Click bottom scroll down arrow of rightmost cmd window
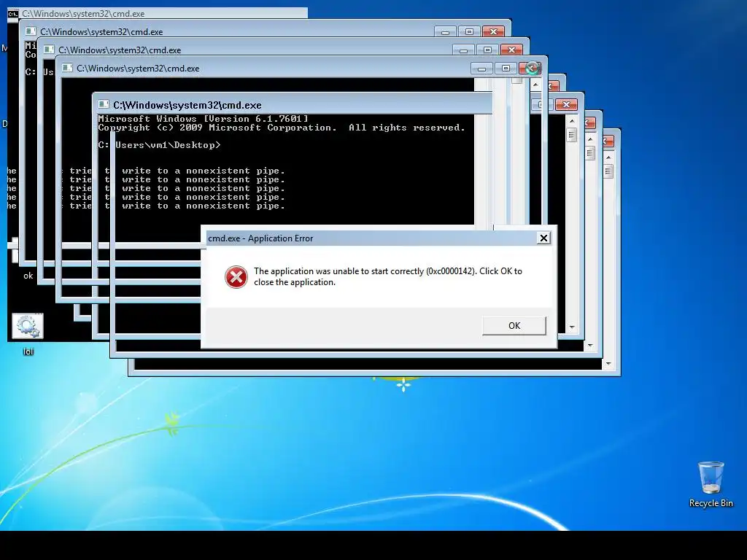 click(x=608, y=364)
